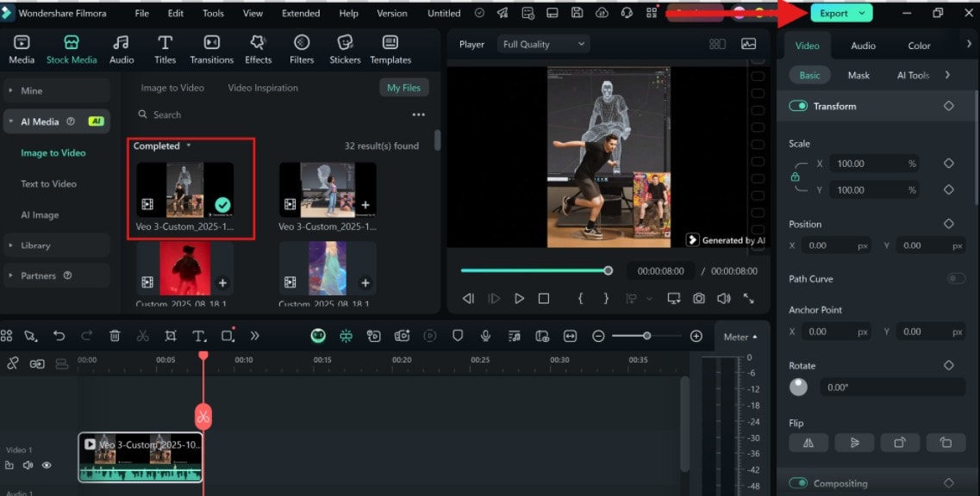This screenshot has height=496, width=980.
Task: Open the Effects panel icon
Action: [x=258, y=49]
